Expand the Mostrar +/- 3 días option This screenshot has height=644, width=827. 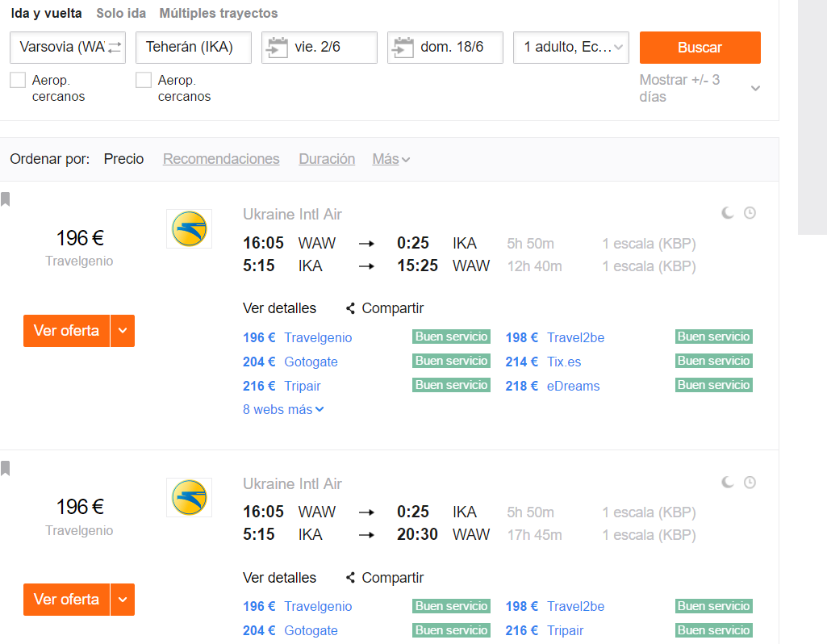pos(755,88)
